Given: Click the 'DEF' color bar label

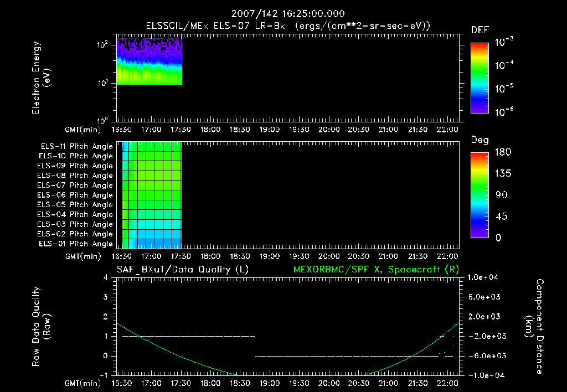Looking at the screenshot, I should coord(480,30).
